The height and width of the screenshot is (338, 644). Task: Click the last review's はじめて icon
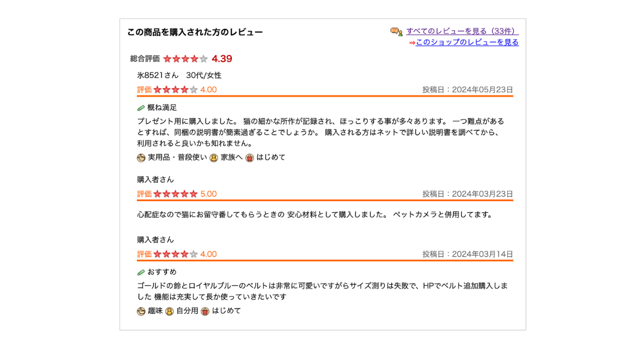(x=205, y=311)
